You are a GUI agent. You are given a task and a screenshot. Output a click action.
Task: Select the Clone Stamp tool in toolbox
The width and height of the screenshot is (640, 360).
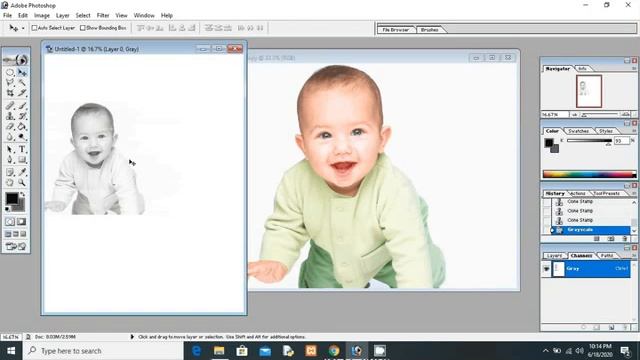click(10, 116)
